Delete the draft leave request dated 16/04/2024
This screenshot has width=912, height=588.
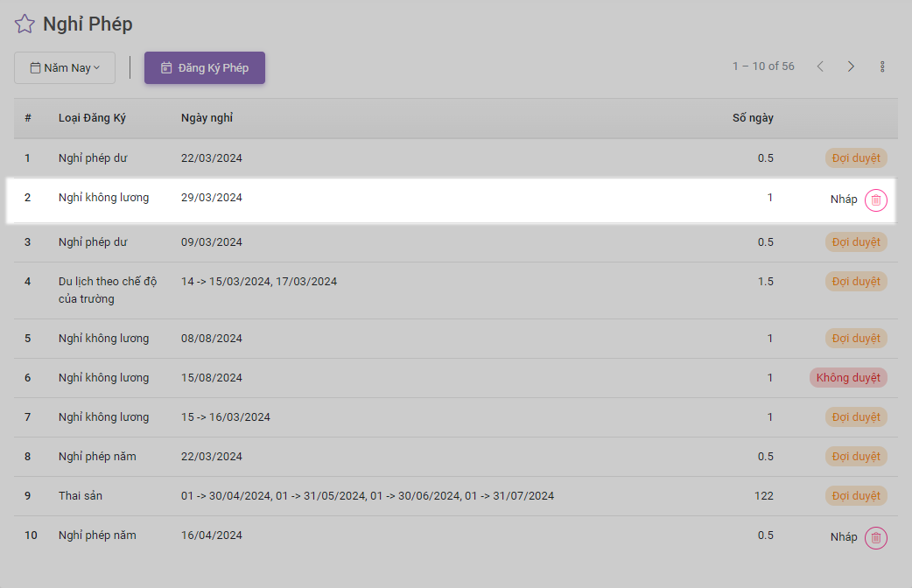875,538
